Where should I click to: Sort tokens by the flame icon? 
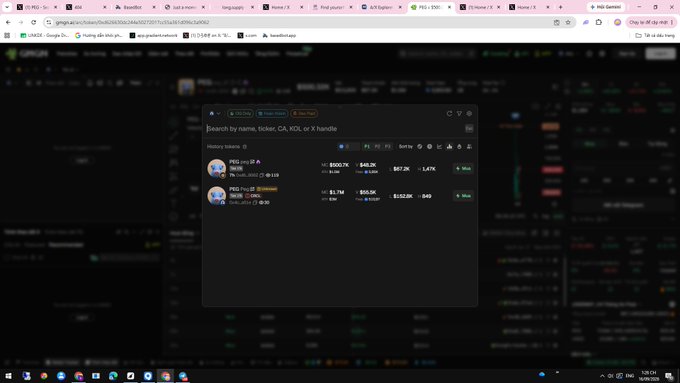click(x=459, y=147)
